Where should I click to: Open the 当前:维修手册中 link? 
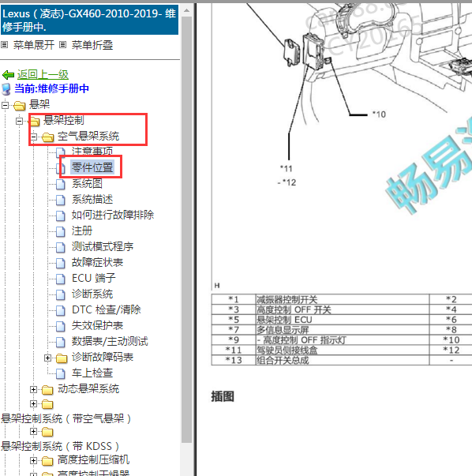51,88
